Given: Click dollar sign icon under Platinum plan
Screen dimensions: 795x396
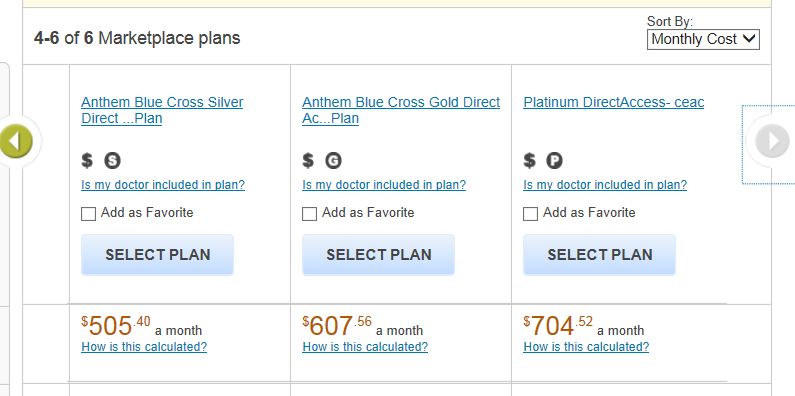Looking at the screenshot, I should point(529,161).
